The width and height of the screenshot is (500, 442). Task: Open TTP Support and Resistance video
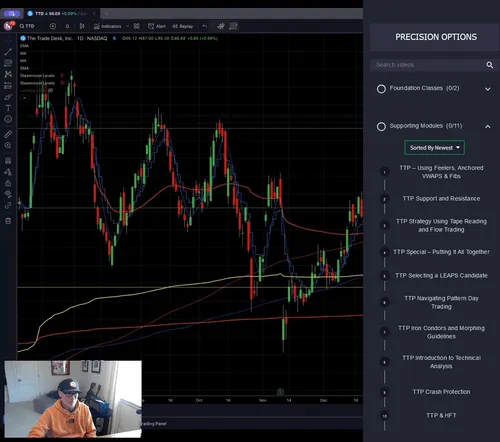(441, 199)
